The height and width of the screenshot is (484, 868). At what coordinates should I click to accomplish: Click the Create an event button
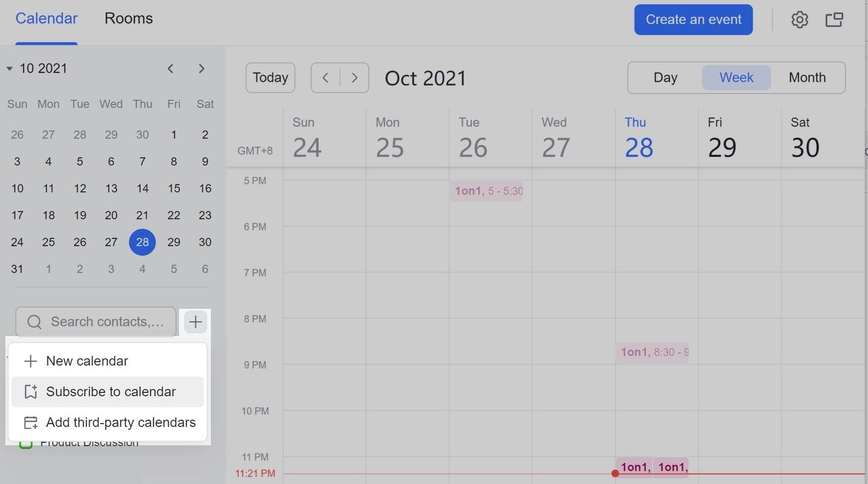pyautogui.click(x=693, y=19)
